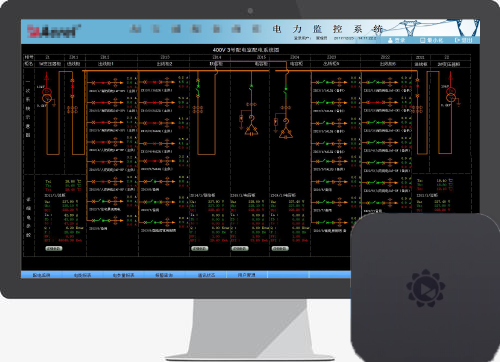Viewport: 500px width, 362px height.
Task: Click the blurred company logo in header
Action: (x=53, y=31)
